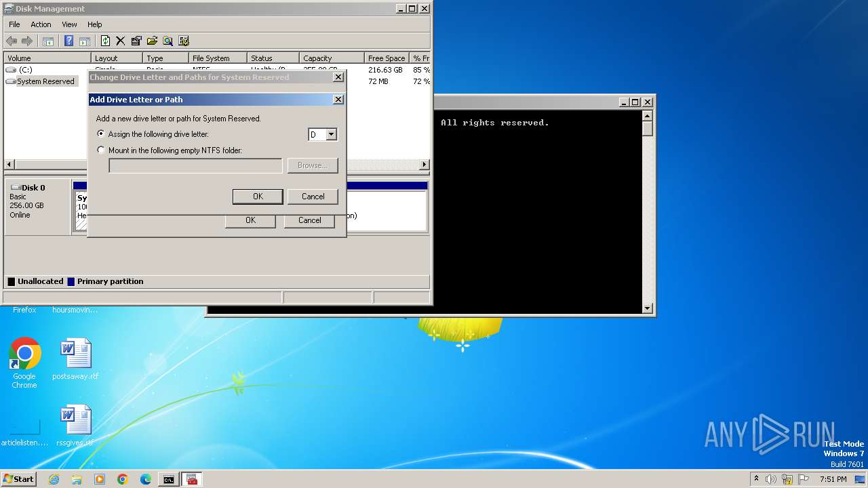
Task: Select the System Reserved volume drive icon
Action: (x=11, y=81)
